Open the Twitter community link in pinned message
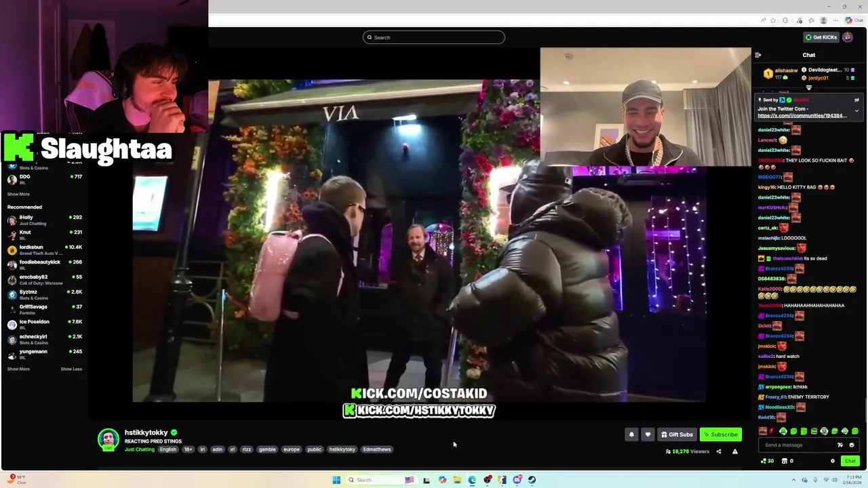The width and height of the screenshot is (868, 488). pos(802,116)
